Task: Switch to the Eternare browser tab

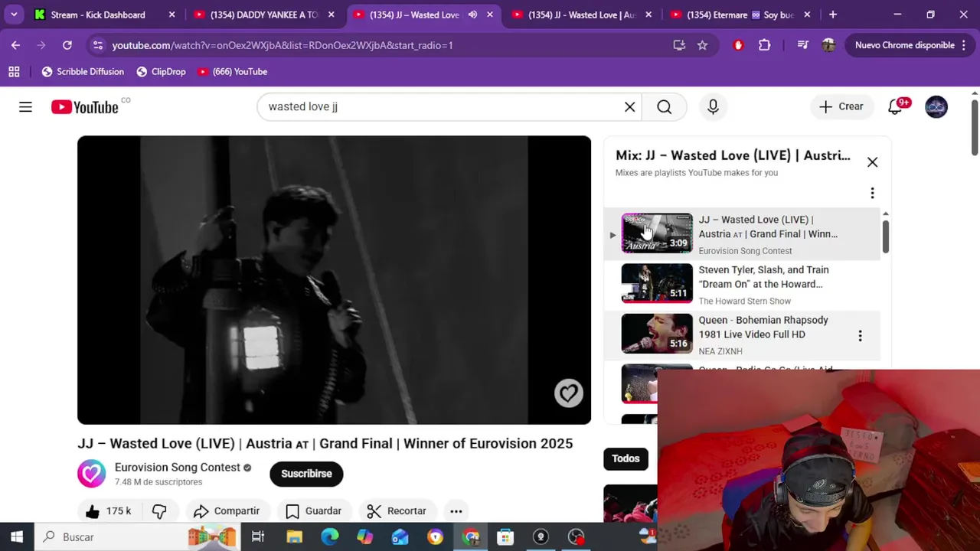Action: click(x=740, y=15)
